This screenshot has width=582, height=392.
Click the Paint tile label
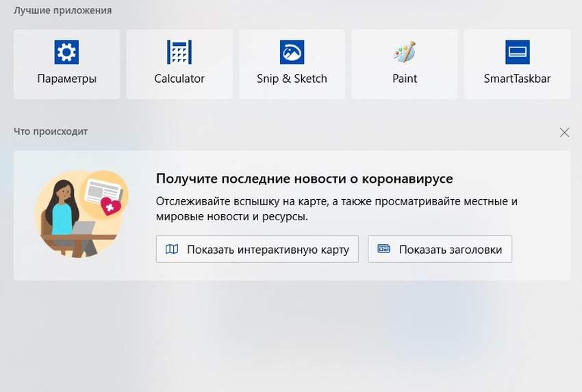[x=405, y=79]
